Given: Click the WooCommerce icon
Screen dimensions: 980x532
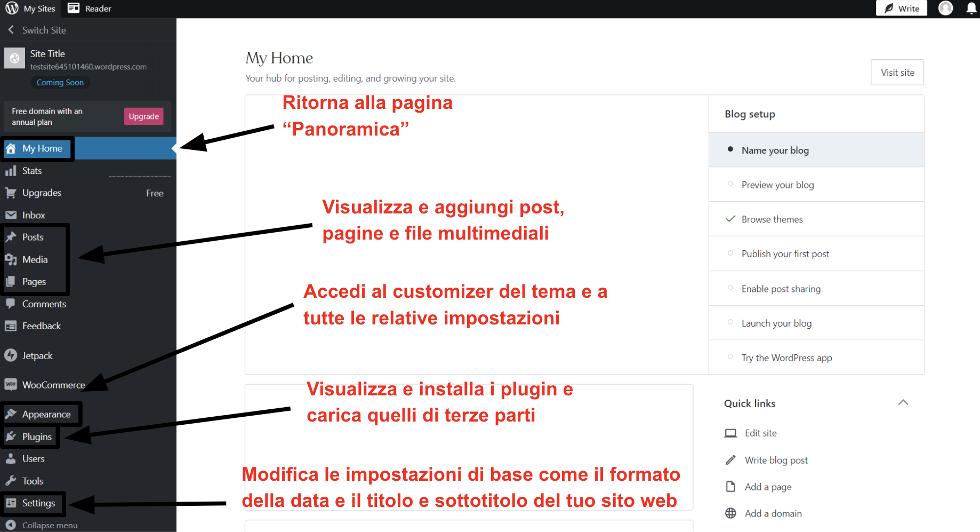Looking at the screenshot, I should coord(11,385).
